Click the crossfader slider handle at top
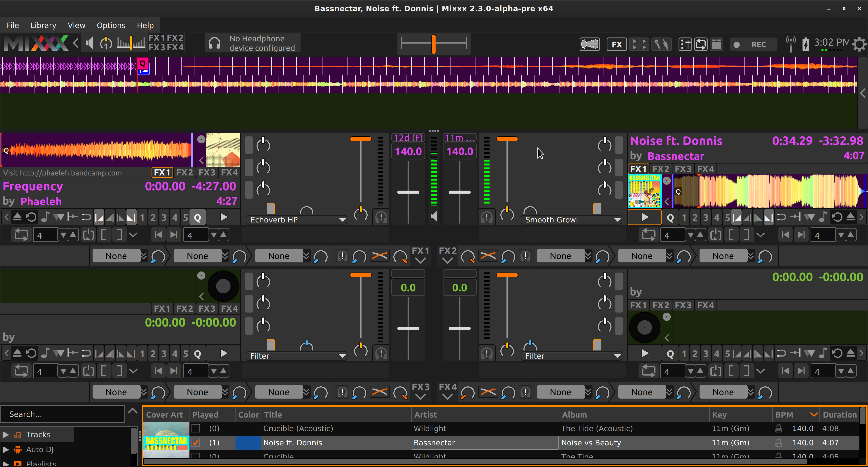Image resolution: width=868 pixels, height=467 pixels. 434,44
